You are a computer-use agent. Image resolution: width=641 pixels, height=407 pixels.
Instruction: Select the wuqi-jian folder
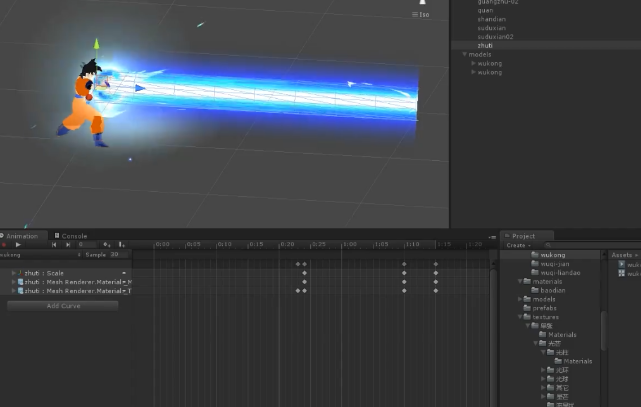click(x=550, y=264)
